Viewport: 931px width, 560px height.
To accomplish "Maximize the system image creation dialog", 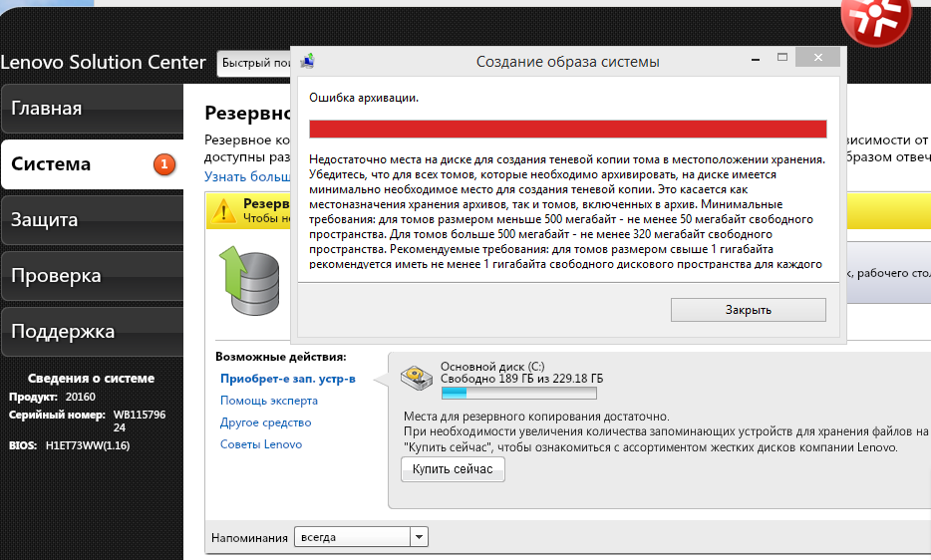I will pyautogui.click(x=782, y=57).
